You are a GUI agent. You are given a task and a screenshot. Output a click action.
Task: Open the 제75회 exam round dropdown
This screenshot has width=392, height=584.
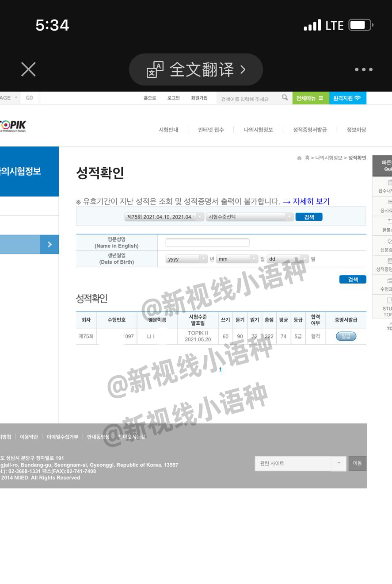[x=164, y=217]
